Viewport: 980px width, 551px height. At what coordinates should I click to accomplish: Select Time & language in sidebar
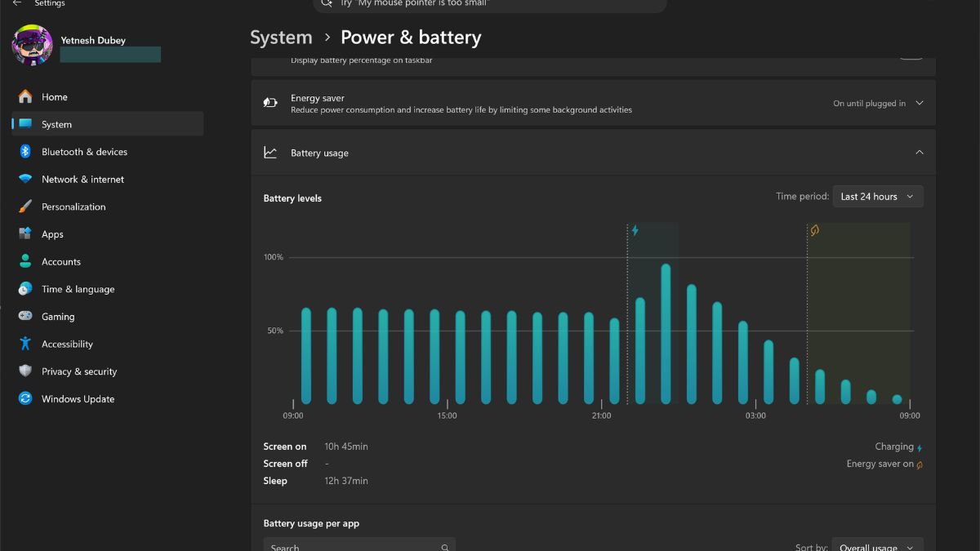pos(78,289)
